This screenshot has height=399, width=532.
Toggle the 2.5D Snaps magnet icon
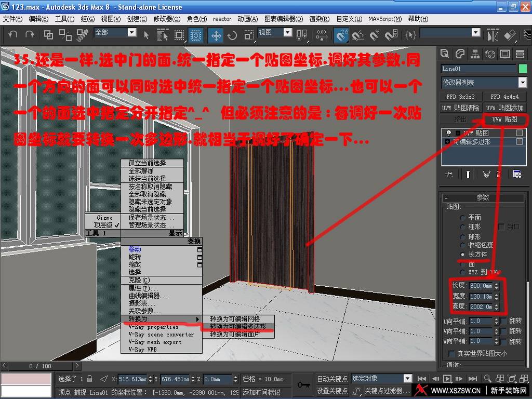[341, 35]
